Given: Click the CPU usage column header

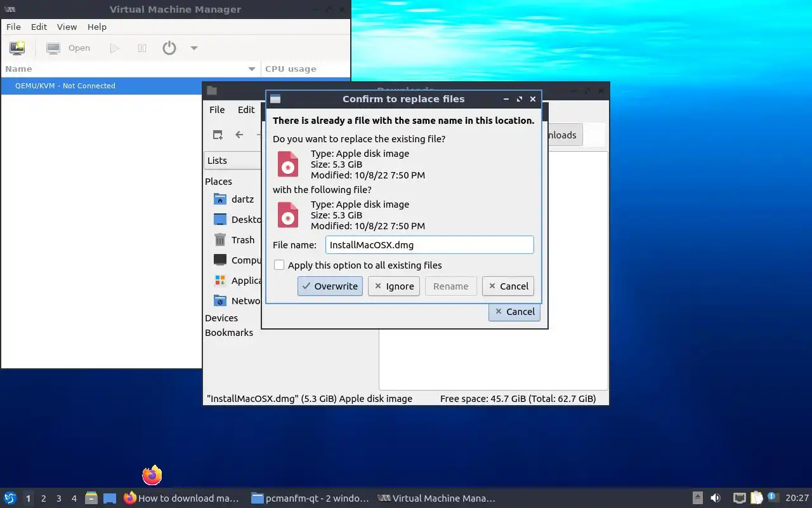Looking at the screenshot, I should point(305,69).
